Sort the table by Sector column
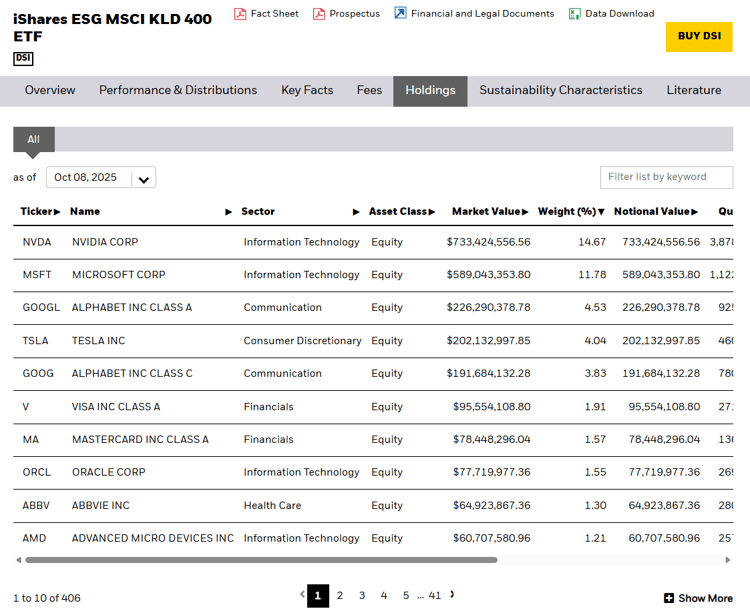 [x=300, y=211]
